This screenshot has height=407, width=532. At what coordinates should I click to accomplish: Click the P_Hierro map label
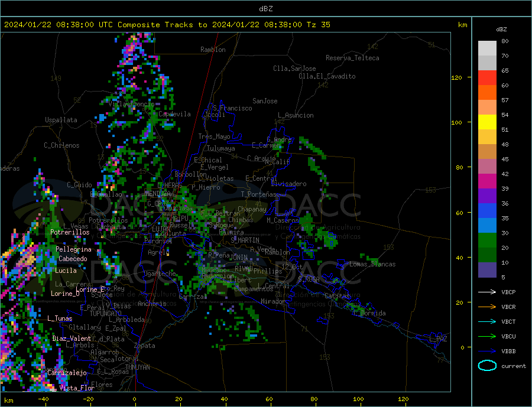(x=206, y=187)
